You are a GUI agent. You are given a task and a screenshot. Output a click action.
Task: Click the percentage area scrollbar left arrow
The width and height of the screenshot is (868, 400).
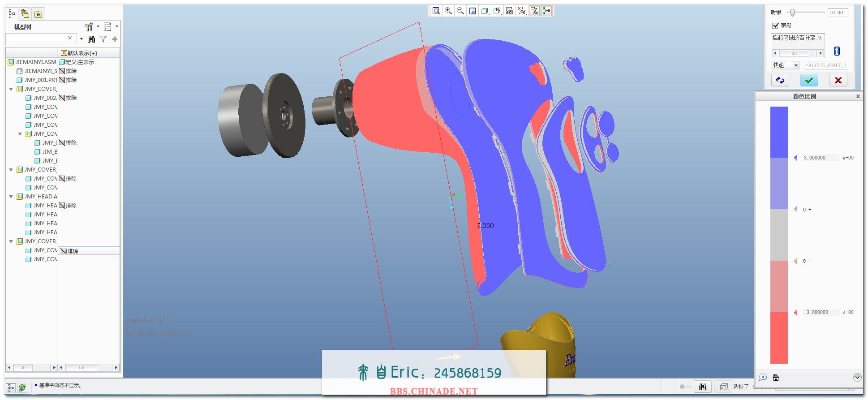point(775,53)
